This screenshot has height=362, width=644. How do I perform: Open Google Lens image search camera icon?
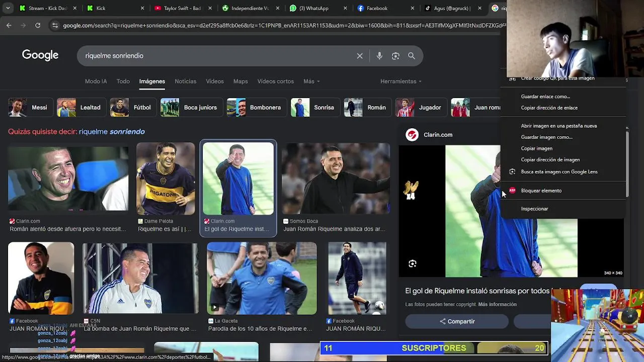395,56
